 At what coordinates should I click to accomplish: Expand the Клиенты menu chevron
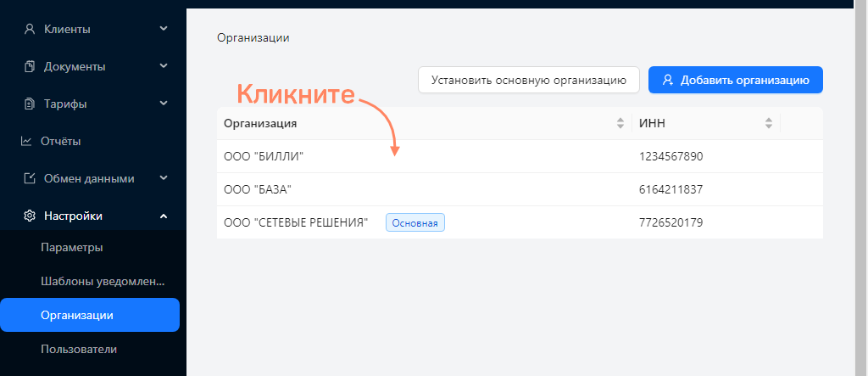click(164, 28)
